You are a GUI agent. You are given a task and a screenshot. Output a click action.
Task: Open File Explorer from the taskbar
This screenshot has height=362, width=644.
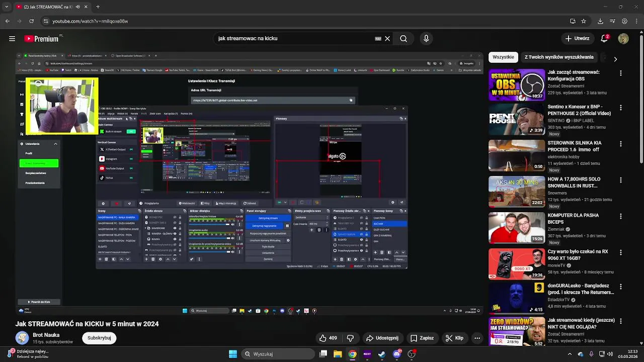(338, 354)
